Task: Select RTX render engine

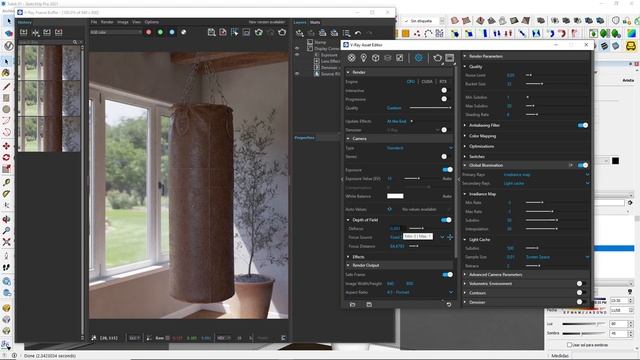Action: coord(443,82)
